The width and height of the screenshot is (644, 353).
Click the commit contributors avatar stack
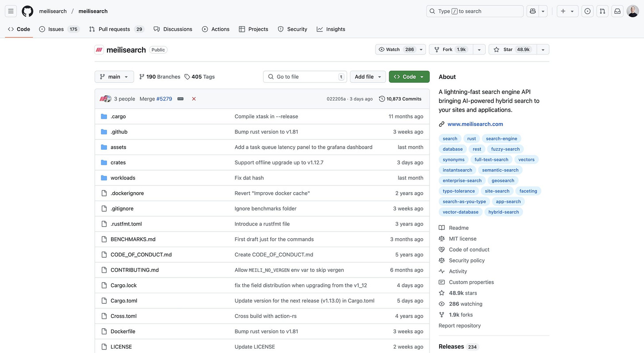pos(105,99)
